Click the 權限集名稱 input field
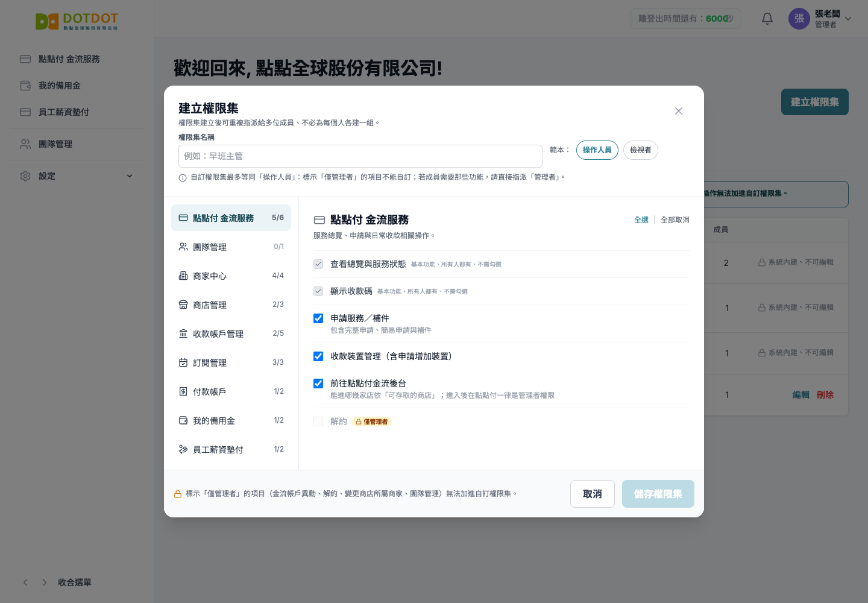The image size is (868, 603). 360,156
